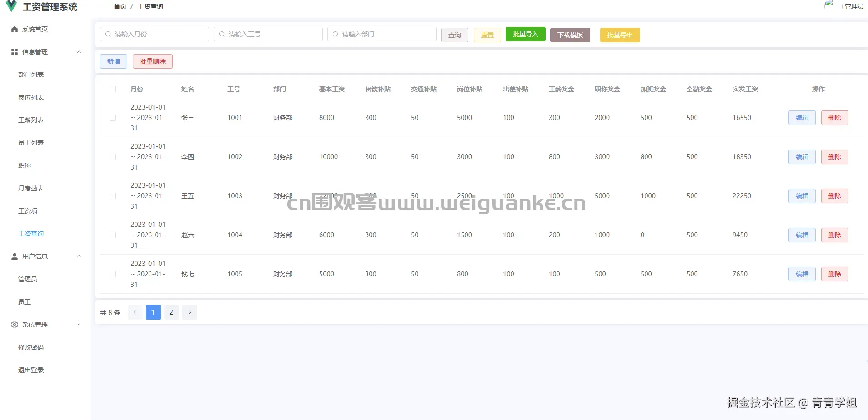Click the magnifier icon in 请输入工号 field
The width and height of the screenshot is (868, 420).
(221, 34)
